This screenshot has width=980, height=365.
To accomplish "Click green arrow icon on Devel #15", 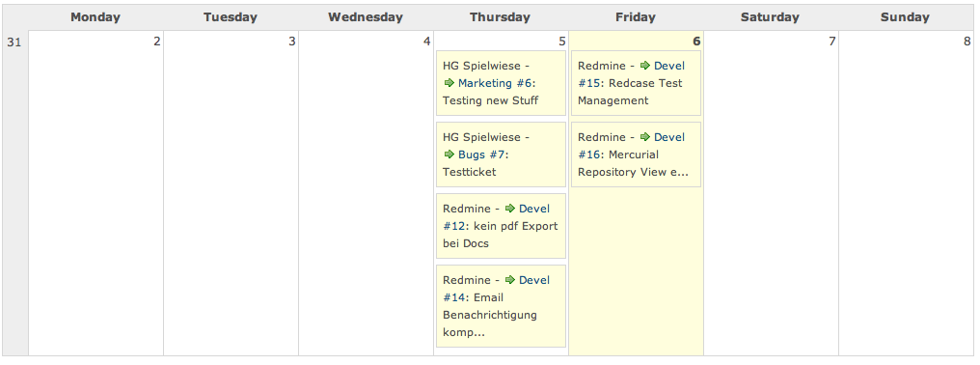I will (645, 65).
